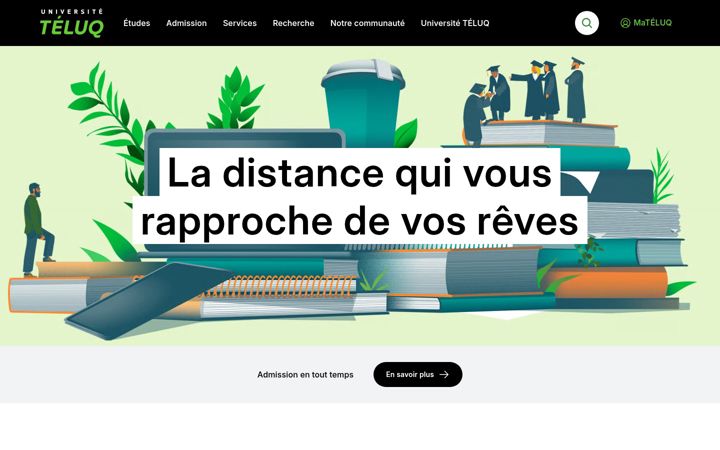Click the Université TÉLUQ logo
The image size is (720, 450).
[x=72, y=23]
